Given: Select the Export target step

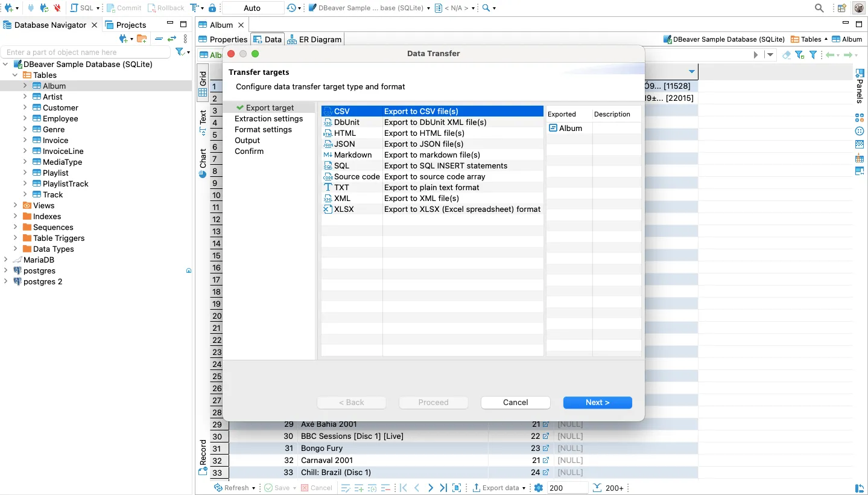Looking at the screenshot, I should [270, 107].
